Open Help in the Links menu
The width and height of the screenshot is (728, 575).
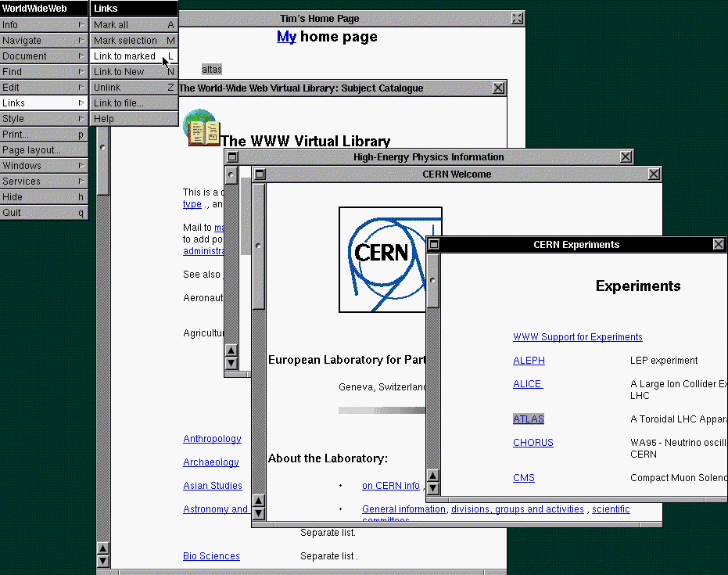coord(134,118)
